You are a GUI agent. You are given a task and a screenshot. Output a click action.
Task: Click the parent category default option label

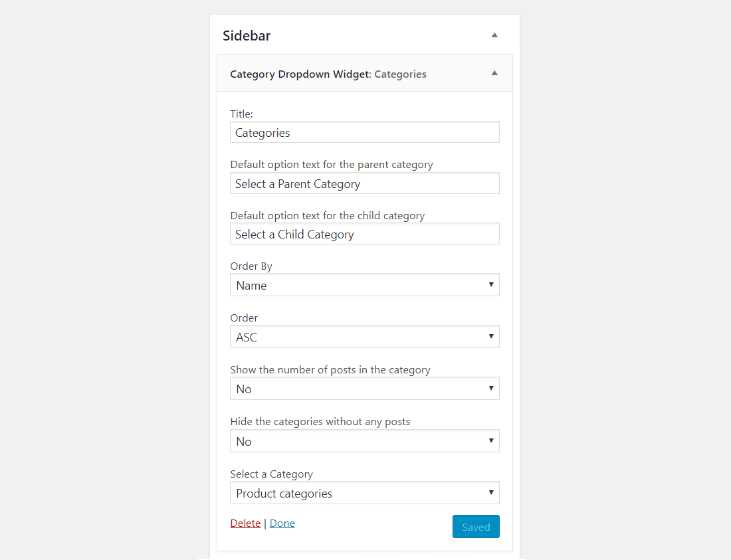click(x=331, y=164)
